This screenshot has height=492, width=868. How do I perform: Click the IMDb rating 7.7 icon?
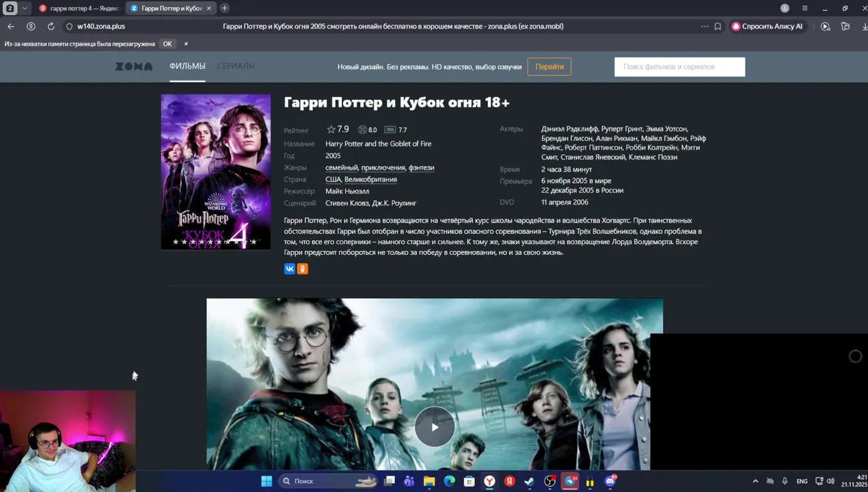(x=390, y=129)
